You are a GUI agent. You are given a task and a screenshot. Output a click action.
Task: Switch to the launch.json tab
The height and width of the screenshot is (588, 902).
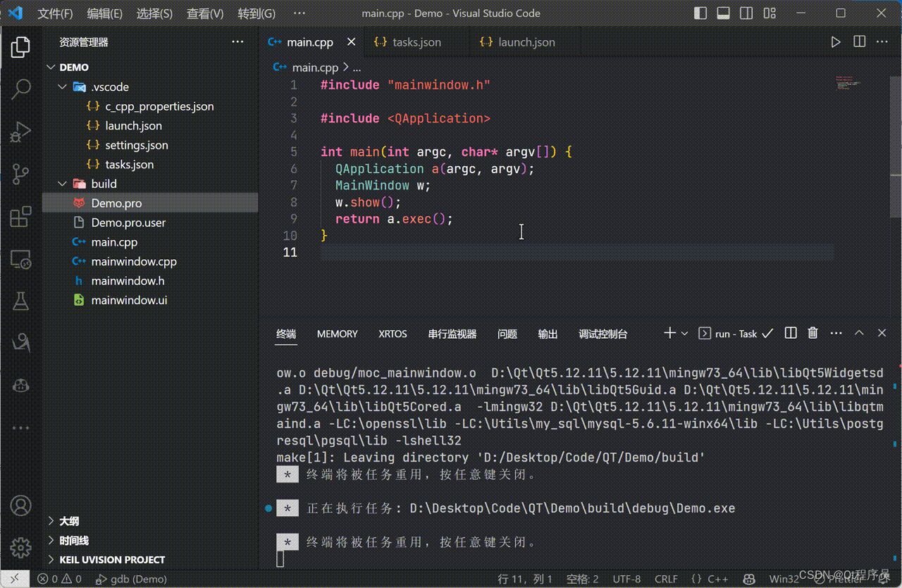(525, 42)
